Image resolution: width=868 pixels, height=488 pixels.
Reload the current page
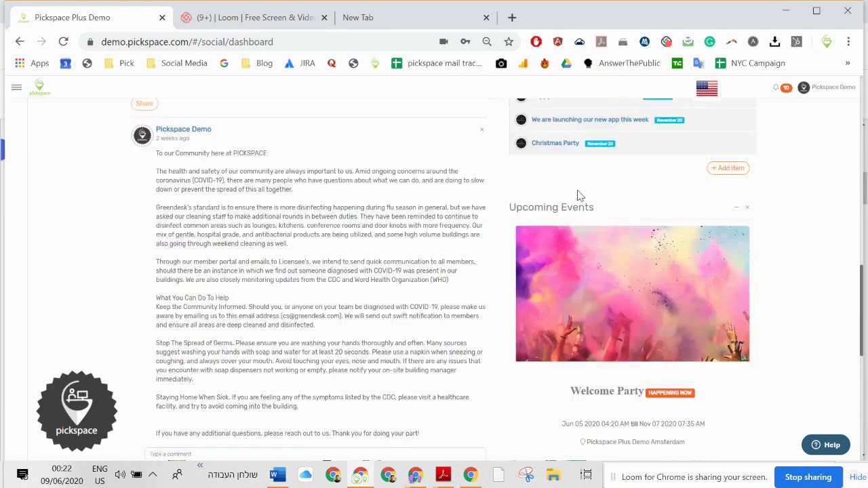(x=63, y=42)
